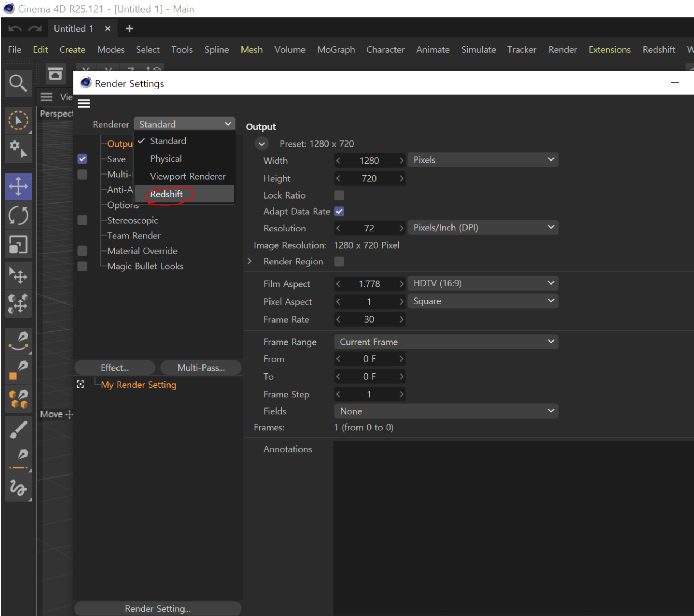694x616 pixels.
Task: Click the Effect... button
Action: (115, 368)
